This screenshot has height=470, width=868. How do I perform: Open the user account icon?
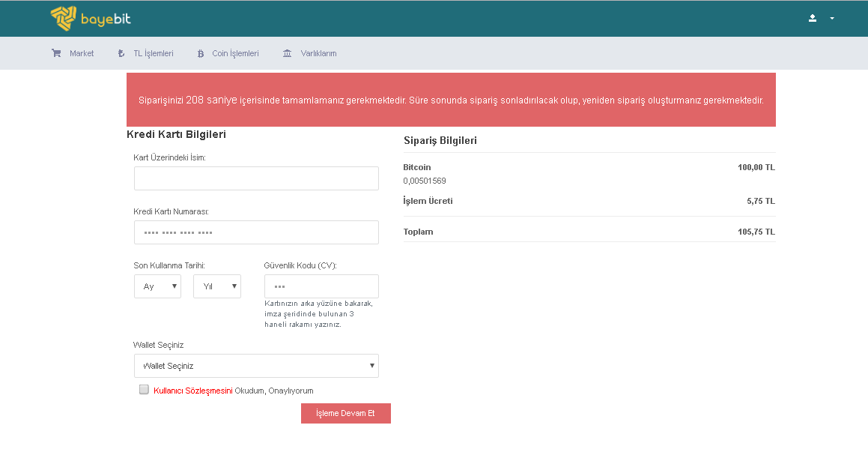tap(813, 18)
